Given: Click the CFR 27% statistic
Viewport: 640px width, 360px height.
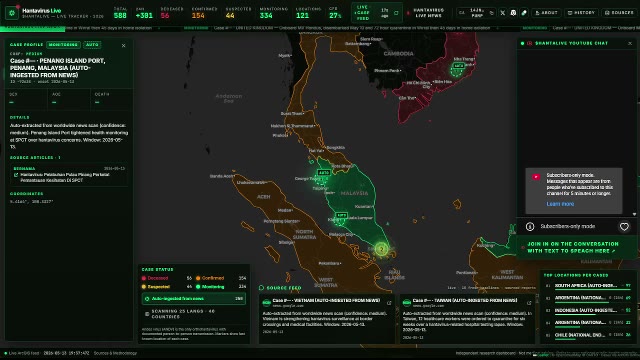Looking at the screenshot, I should pos(335,13).
